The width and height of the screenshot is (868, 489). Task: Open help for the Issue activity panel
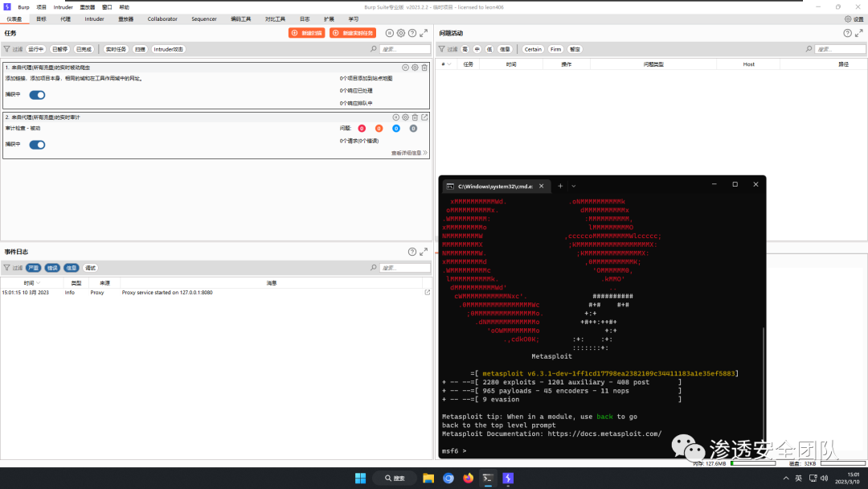pyautogui.click(x=848, y=33)
